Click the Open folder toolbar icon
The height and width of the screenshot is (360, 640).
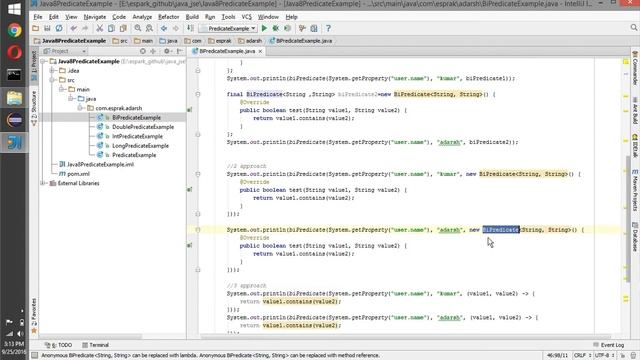(x=36, y=28)
